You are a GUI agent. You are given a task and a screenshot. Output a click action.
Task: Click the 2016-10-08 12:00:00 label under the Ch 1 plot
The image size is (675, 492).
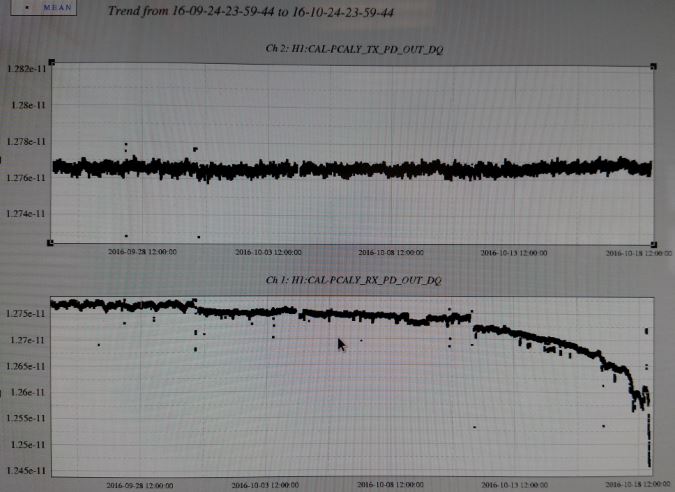(390, 485)
